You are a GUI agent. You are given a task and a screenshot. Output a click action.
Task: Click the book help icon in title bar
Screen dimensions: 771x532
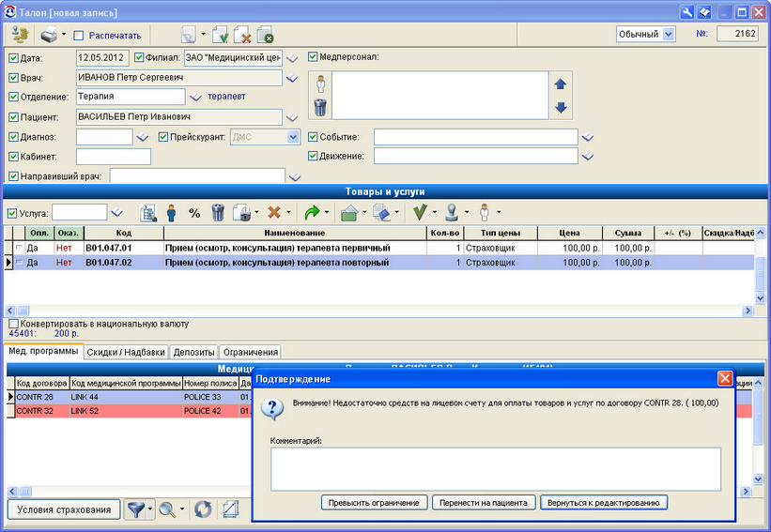(x=704, y=12)
